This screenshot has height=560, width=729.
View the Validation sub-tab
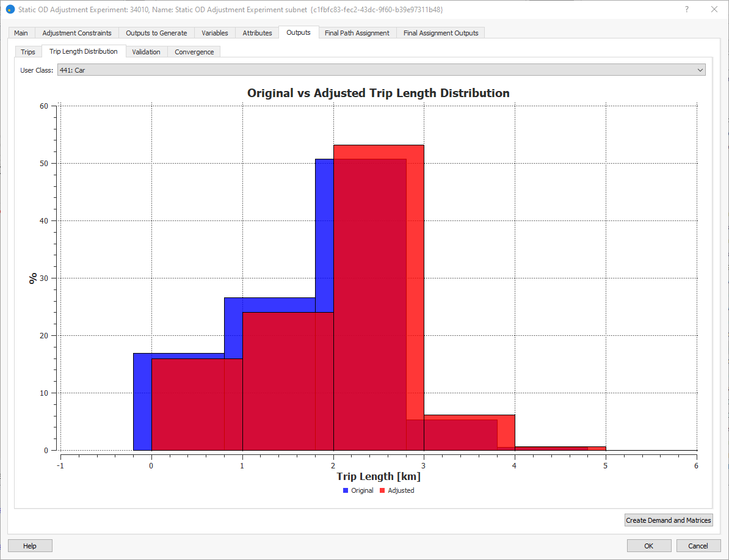146,52
